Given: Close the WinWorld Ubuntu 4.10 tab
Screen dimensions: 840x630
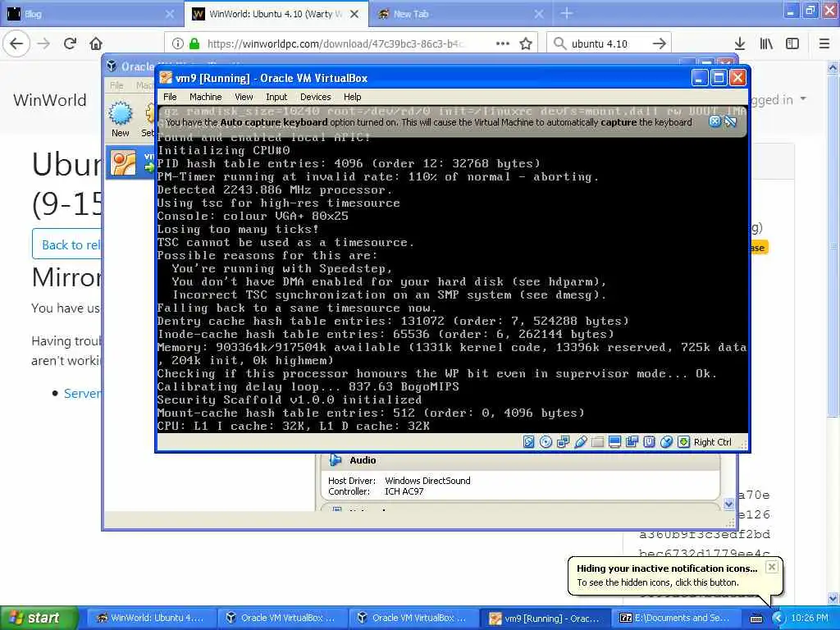Looking at the screenshot, I should click(x=354, y=14).
